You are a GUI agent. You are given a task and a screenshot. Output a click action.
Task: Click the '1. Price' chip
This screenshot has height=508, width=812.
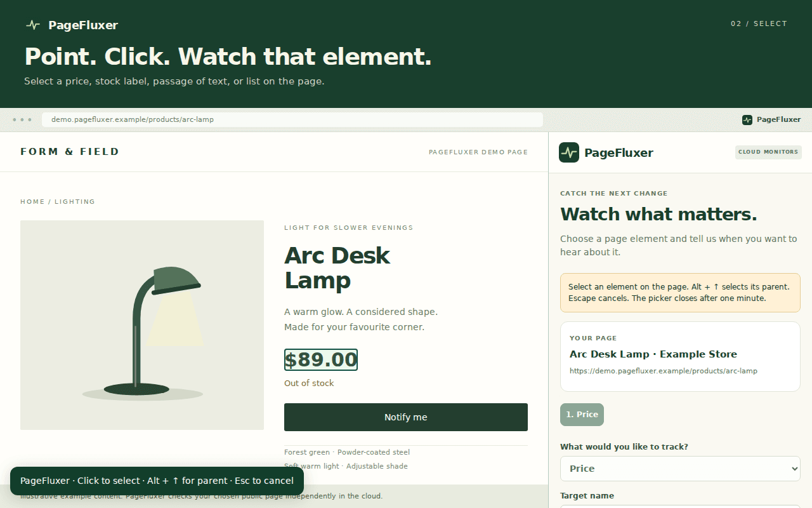[x=582, y=415]
